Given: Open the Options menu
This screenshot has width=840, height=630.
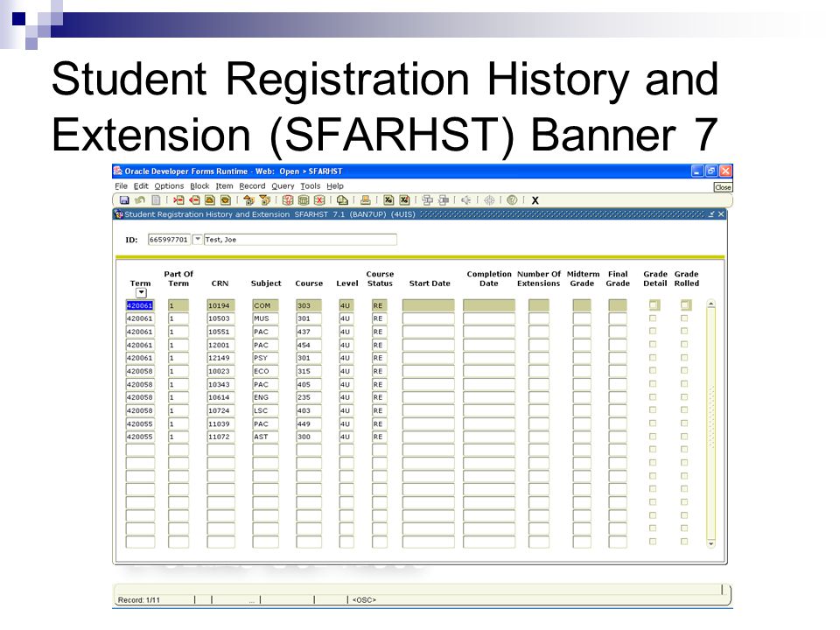Looking at the screenshot, I should coord(169,185).
